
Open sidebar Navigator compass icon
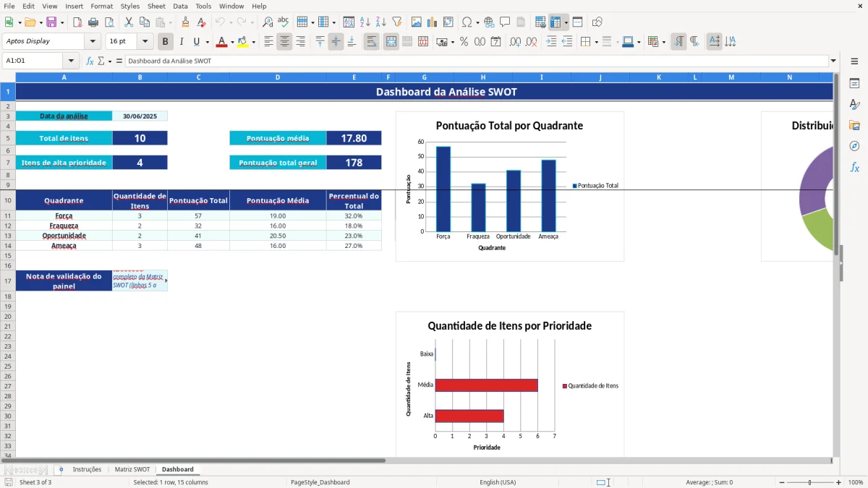(854, 146)
